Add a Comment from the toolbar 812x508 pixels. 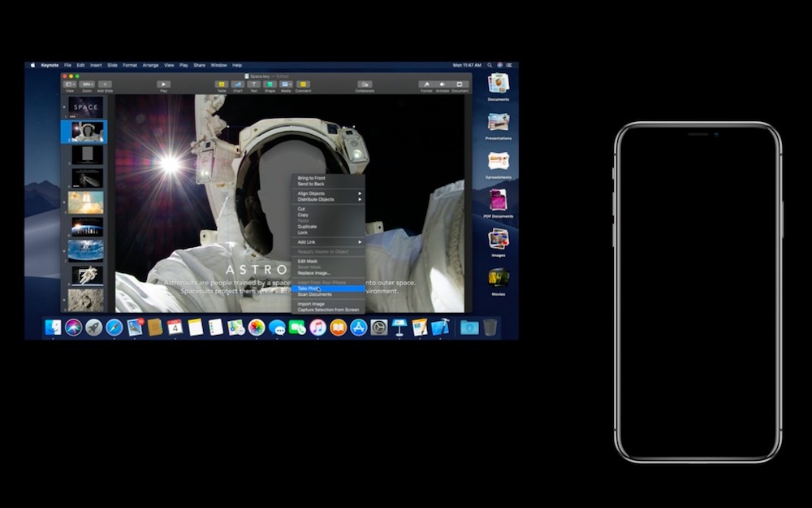pos(303,85)
